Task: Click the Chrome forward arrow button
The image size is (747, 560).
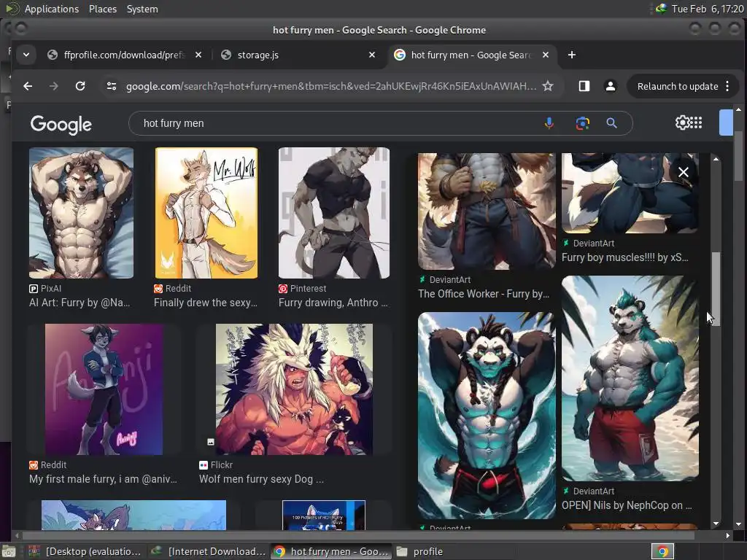Action: tap(54, 86)
